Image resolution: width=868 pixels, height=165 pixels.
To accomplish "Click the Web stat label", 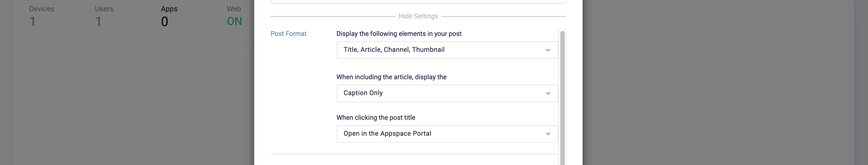I will point(233,9).
